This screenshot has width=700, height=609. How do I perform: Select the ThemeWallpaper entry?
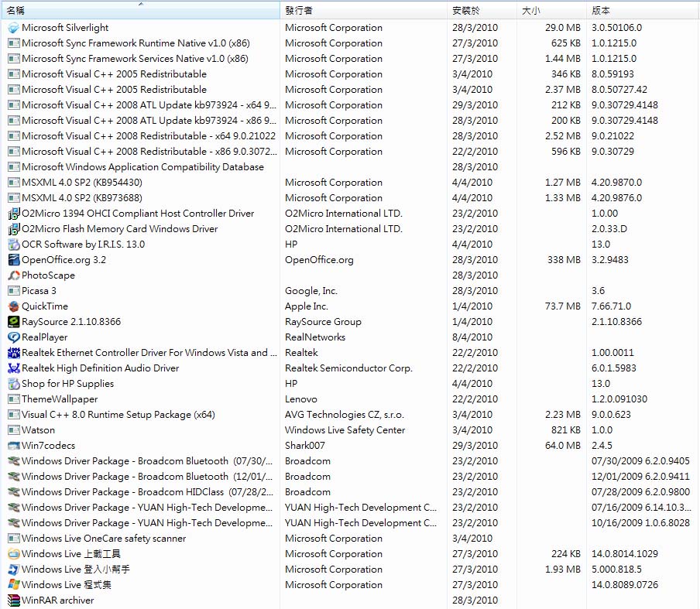click(60, 399)
